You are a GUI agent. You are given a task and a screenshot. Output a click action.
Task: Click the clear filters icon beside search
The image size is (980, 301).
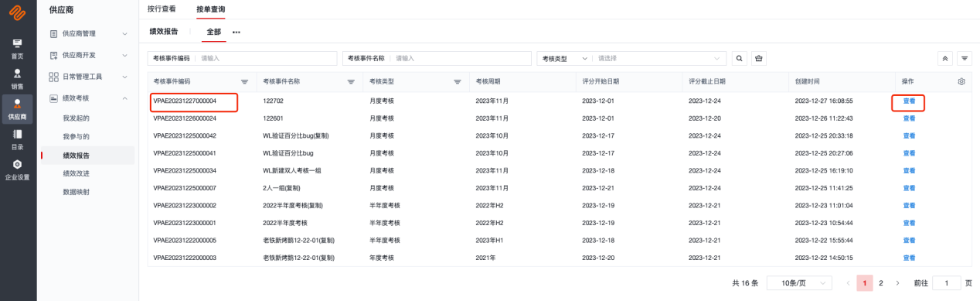click(x=759, y=58)
